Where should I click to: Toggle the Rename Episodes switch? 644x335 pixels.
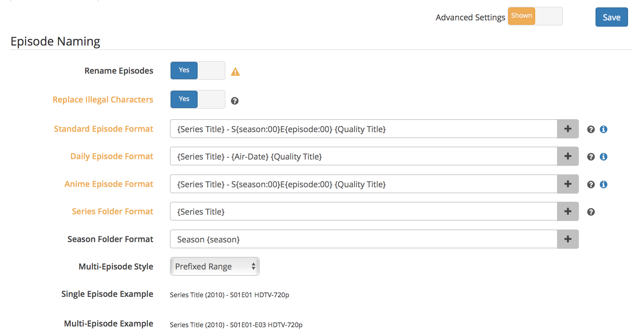(198, 70)
